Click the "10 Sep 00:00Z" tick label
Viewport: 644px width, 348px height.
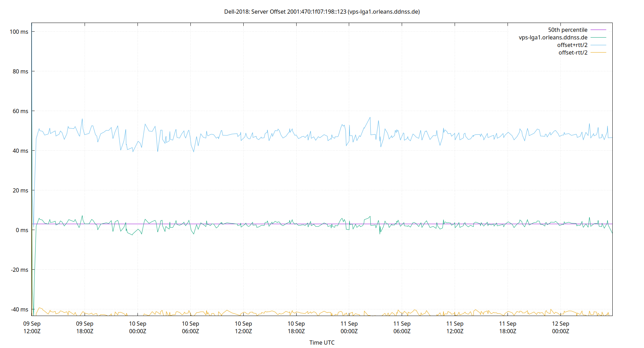click(x=138, y=327)
